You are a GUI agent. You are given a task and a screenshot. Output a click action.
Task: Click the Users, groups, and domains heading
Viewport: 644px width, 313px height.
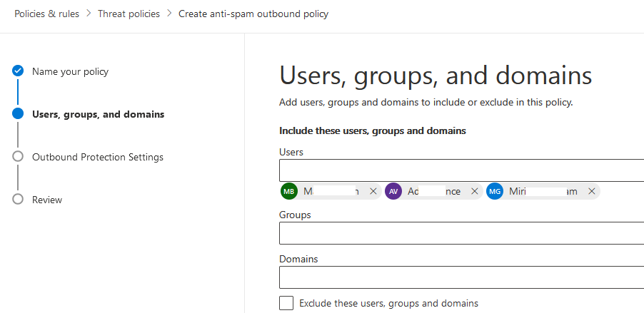click(x=436, y=76)
